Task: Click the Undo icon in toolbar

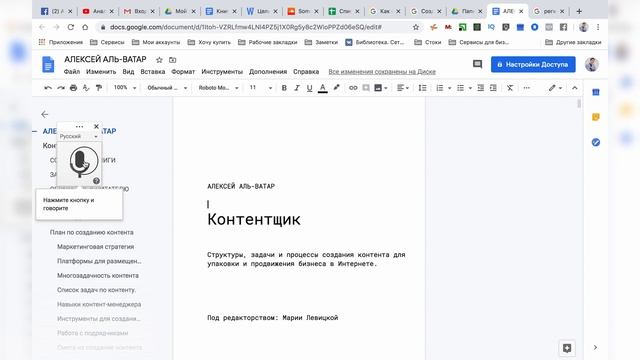Action: pos(48,88)
